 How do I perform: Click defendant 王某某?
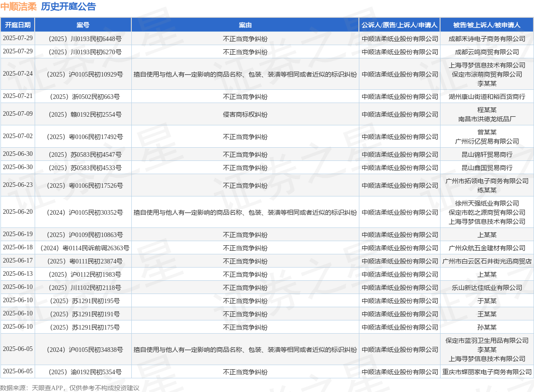[x=487, y=314]
